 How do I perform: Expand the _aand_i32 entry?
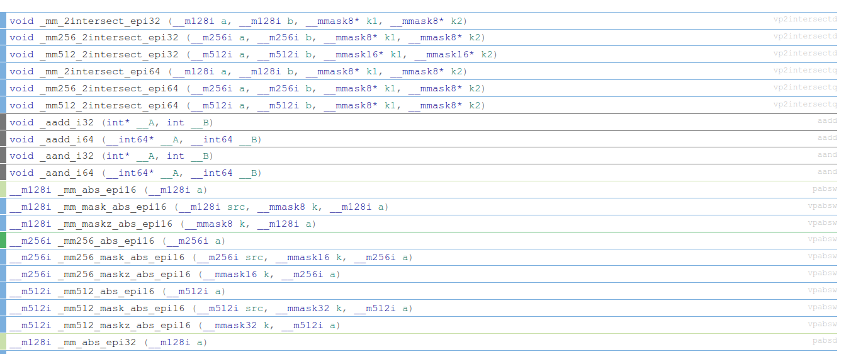[x=419, y=156]
